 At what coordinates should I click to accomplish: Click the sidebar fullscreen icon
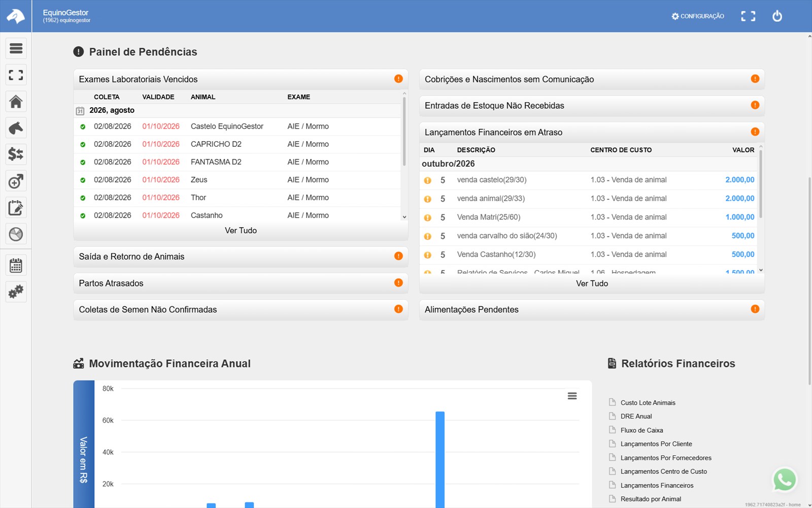click(16, 75)
